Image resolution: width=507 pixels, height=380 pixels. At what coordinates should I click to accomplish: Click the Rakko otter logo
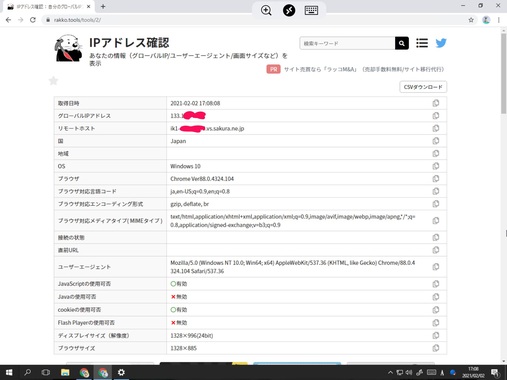click(x=68, y=48)
